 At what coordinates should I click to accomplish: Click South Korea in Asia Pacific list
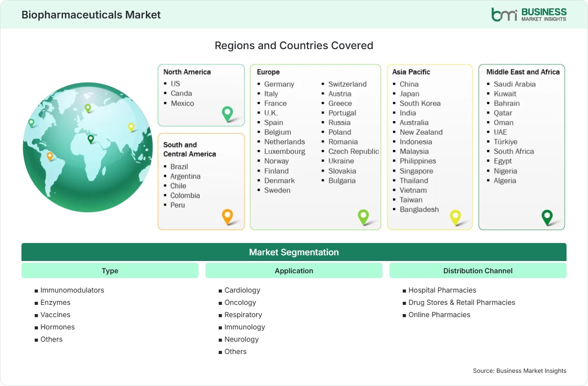click(x=420, y=104)
